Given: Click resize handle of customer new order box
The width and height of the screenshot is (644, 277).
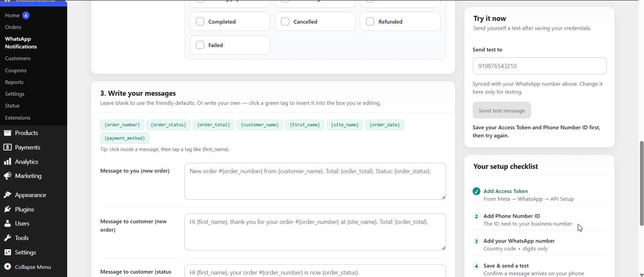Looking at the screenshot, I should point(444,248).
